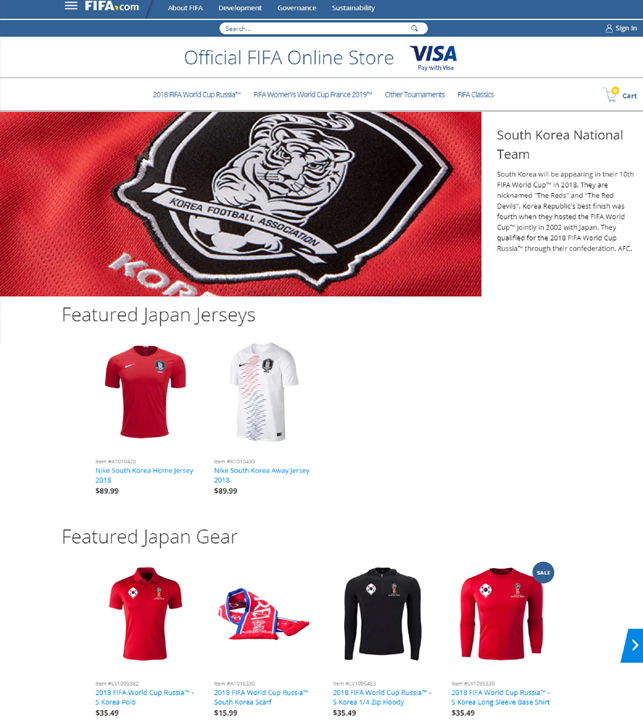Click the Sign In user icon
The image size is (643, 720).
coord(609,28)
